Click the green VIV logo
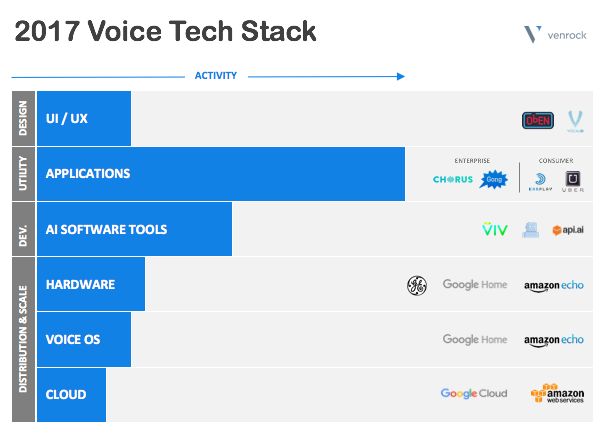Viewport: 605px width, 438px height. click(x=494, y=230)
